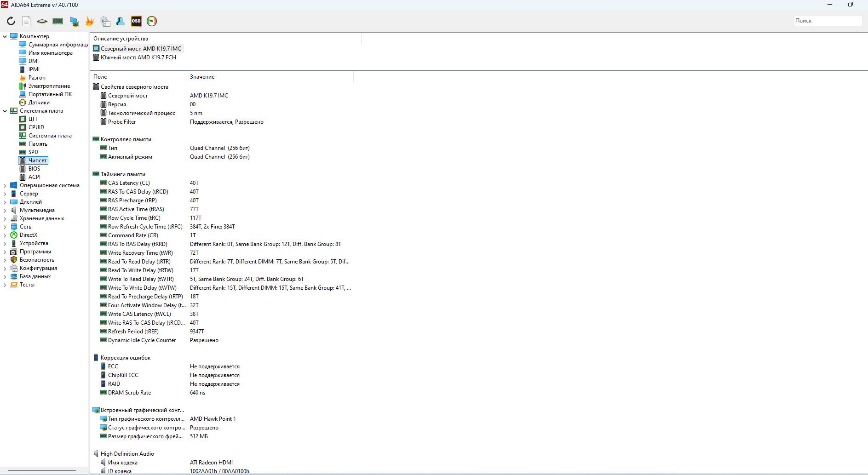Select Южный мост: AMD K19.7 FCH device
This screenshot has height=475, width=868.
[x=135, y=57]
